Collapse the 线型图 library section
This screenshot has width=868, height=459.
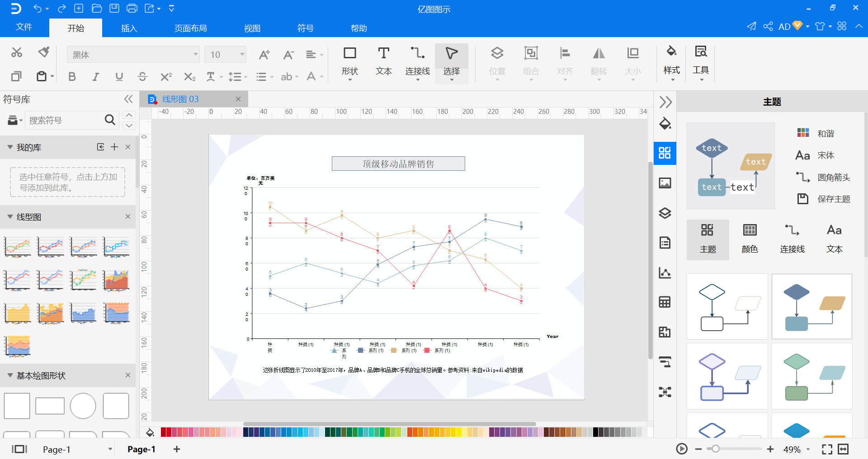pyautogui.click(x=10, y=217)
